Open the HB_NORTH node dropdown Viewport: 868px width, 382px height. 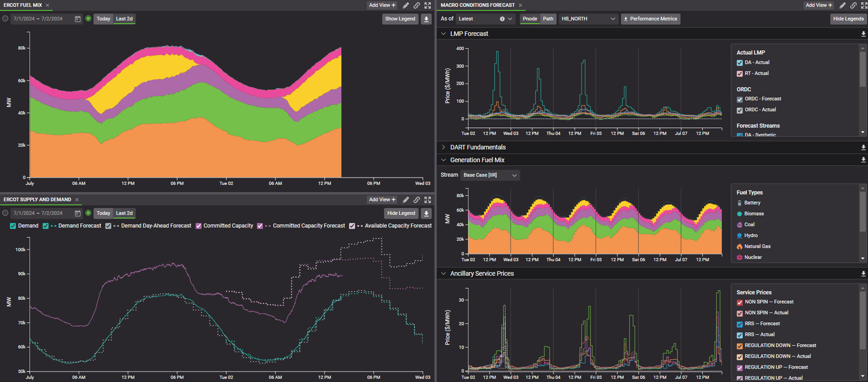tap(588, 19)
